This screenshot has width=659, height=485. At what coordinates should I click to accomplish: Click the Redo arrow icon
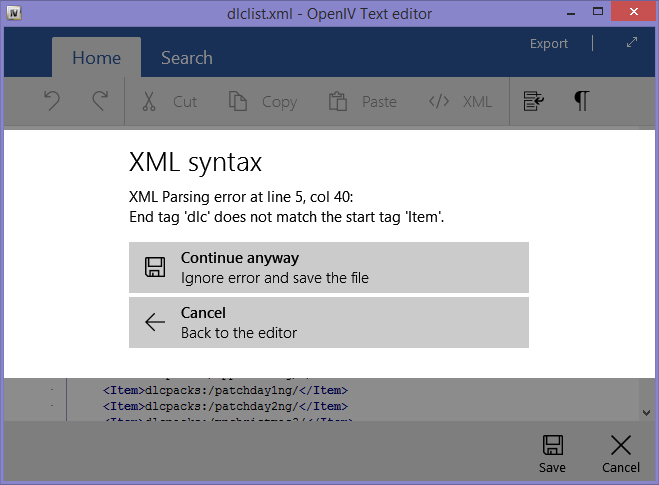coord(99,101)
